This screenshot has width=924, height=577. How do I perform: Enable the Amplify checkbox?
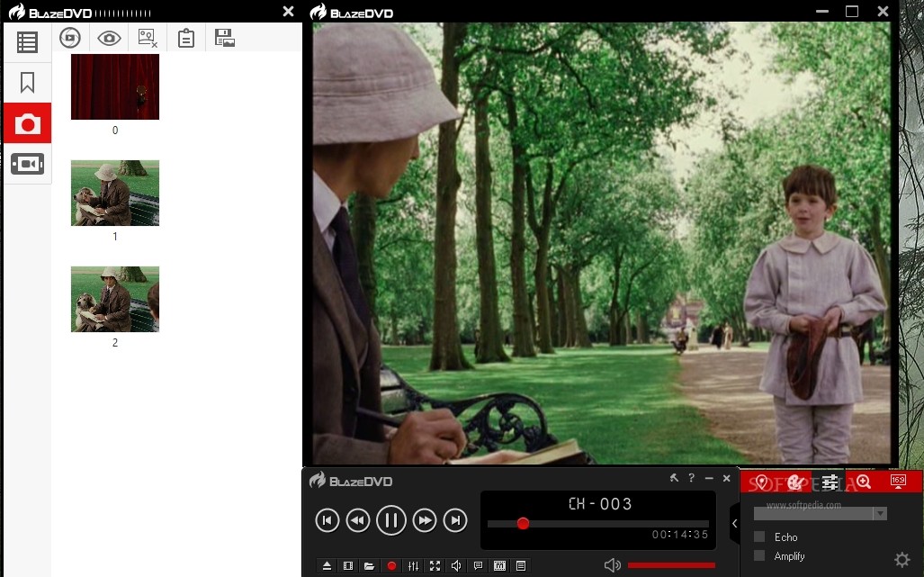coord(759,555)
